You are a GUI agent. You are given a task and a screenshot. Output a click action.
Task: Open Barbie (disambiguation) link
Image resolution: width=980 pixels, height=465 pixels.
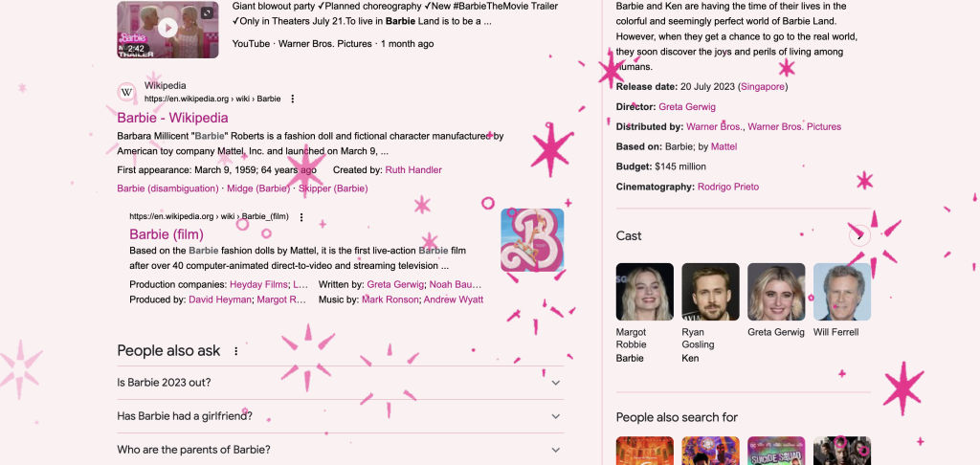point(167,188)
